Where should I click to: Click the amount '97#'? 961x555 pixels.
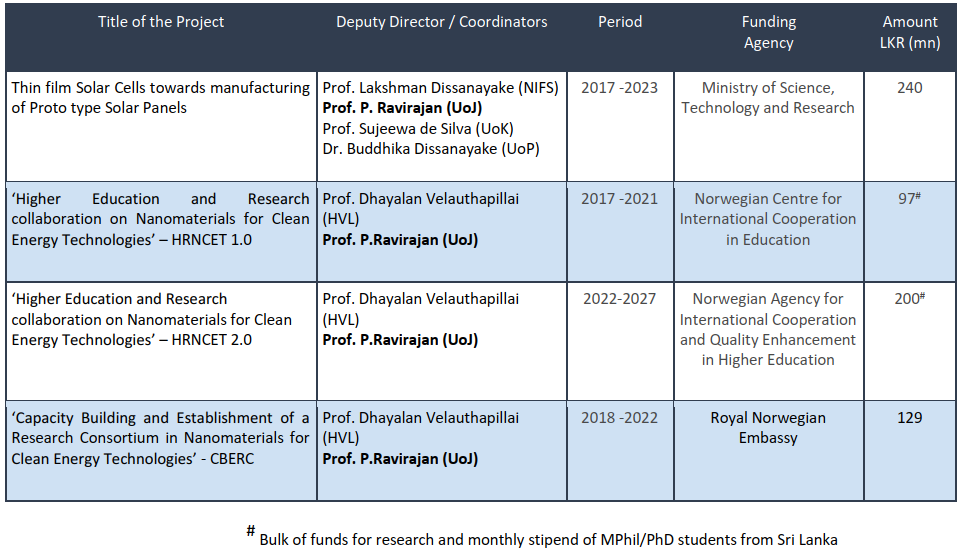pyautogui.click(x=910, y=198)
